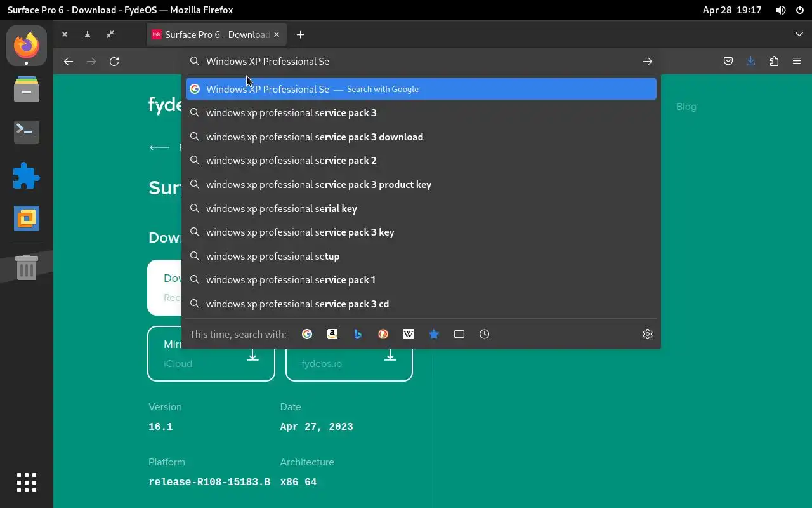Launch Terminal from the dock

point(27,131)
